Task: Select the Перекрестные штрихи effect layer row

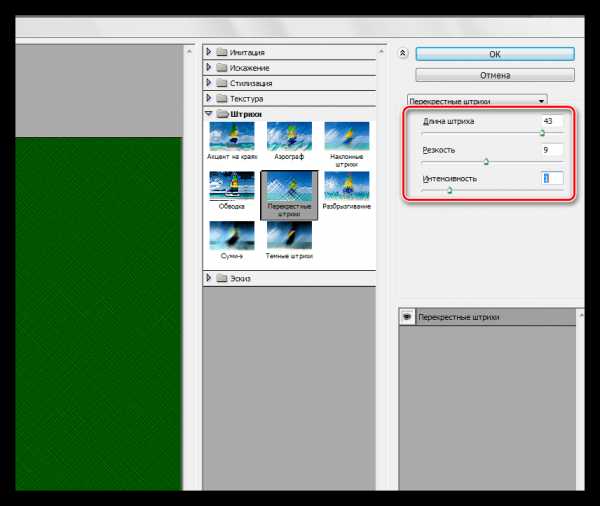Action: (x=490, y=317)
